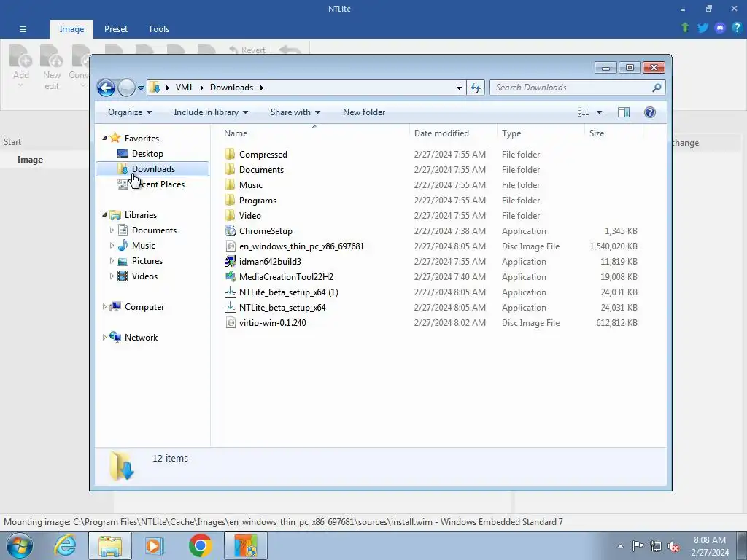Select Image in NTLite left panel
The image size is (747, 560).
pyautogui.click(x=30, y=160)
